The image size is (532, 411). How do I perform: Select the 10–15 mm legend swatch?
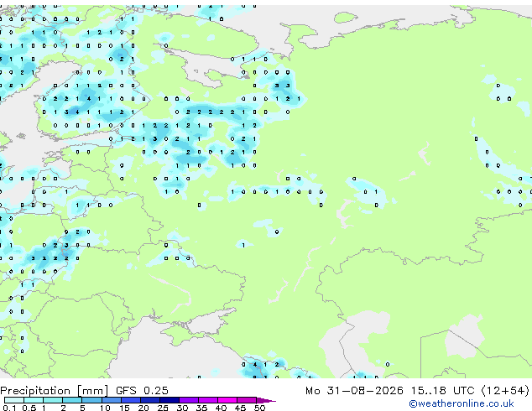(x=111, y=400)
